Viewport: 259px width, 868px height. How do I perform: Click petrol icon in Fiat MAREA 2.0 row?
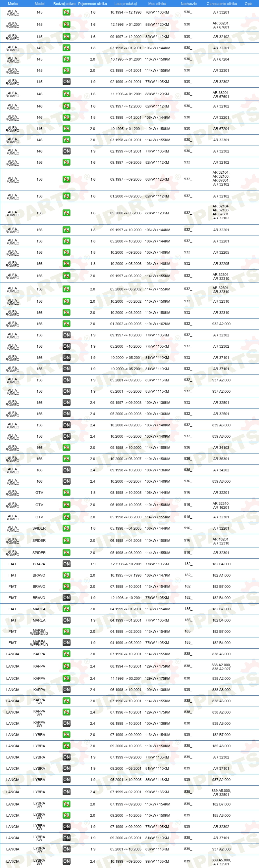click(67, 609)
